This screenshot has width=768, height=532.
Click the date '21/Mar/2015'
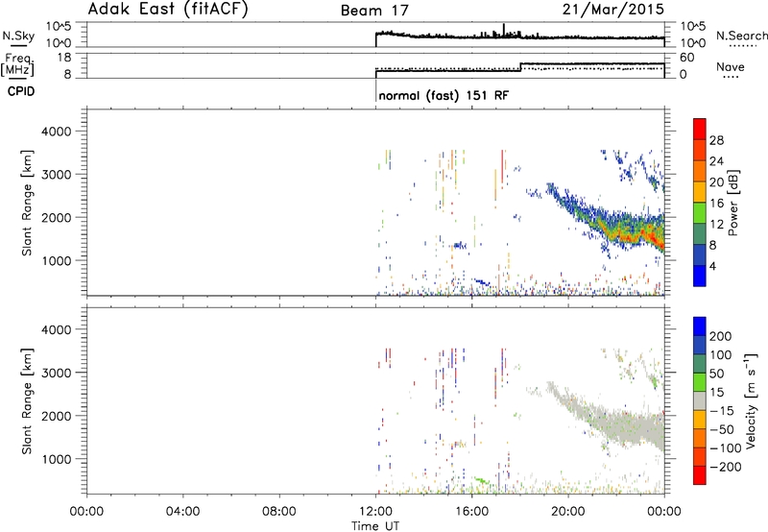coord(613,10)
